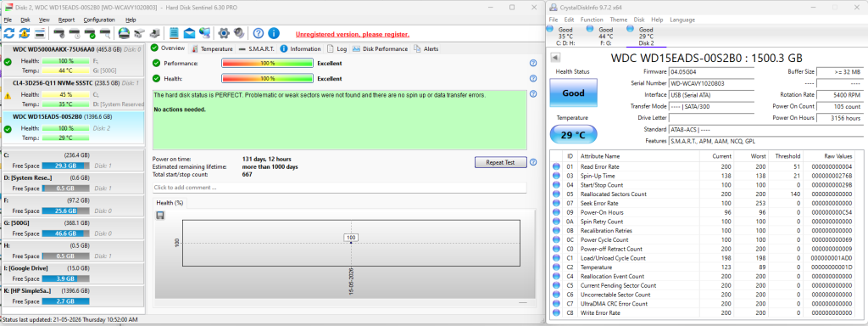Click the add comment input field
This screenshot has height=326, width=868.
tap(339, 188)
